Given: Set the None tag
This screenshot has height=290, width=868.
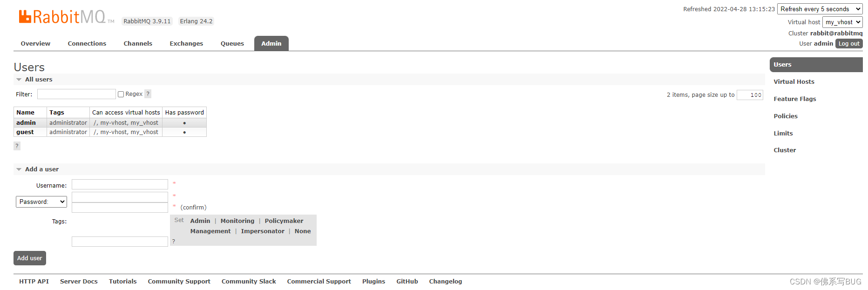Looking at the screenshot, I should click(303, 231).
